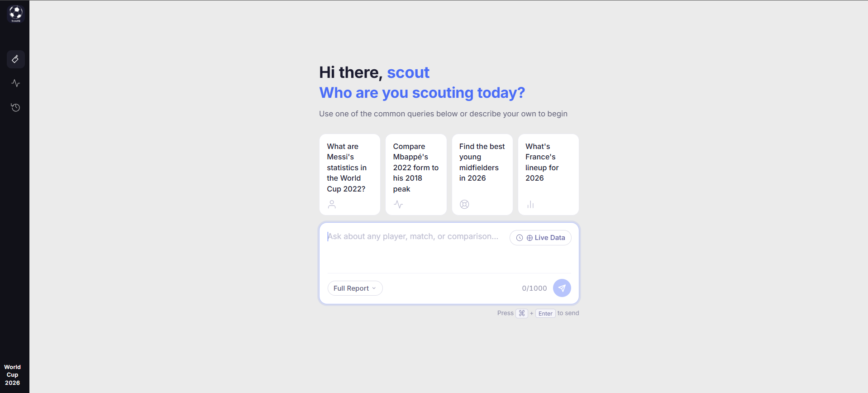This screenshot has width=868, height=393.
Task: Click the globe icon beside Live Data
Action: click(x=529, y=238)
